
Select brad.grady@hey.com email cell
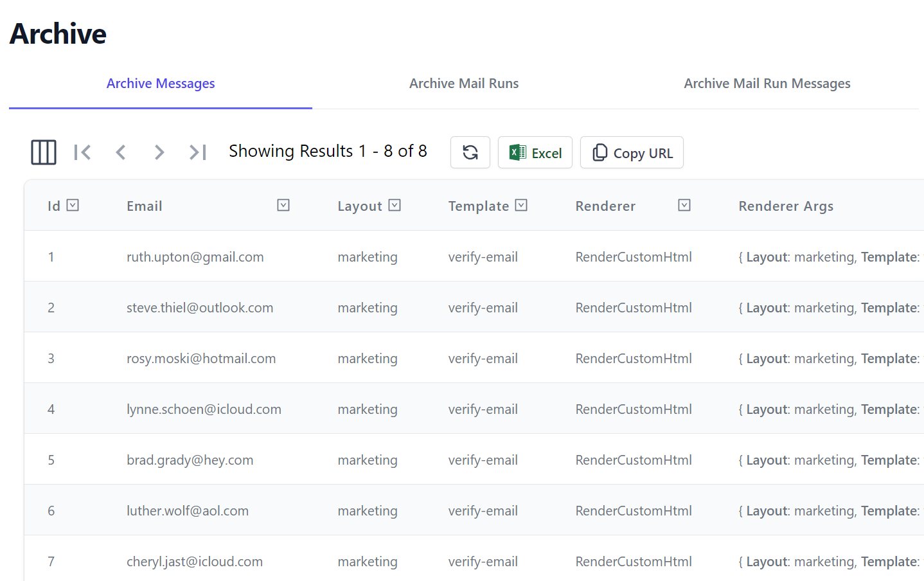click(x=190, y=460)
